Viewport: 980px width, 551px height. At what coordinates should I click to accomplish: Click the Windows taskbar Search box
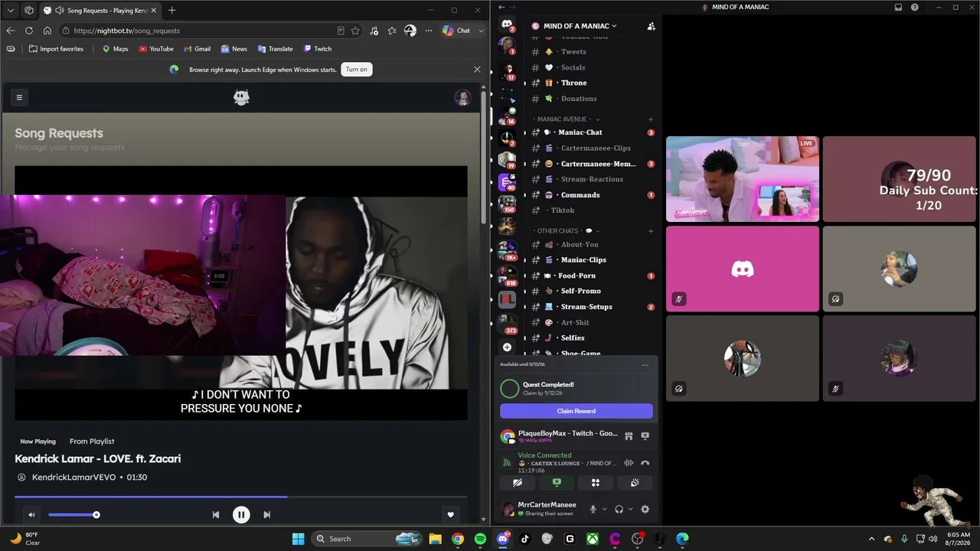368,539
